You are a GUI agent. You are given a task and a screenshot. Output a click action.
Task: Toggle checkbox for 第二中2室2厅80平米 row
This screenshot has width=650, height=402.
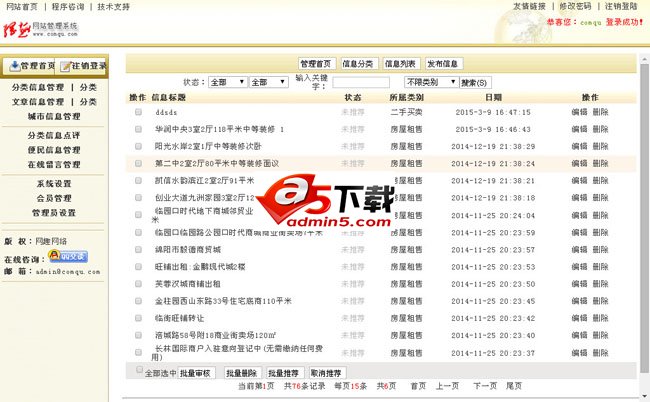point(138,163)
